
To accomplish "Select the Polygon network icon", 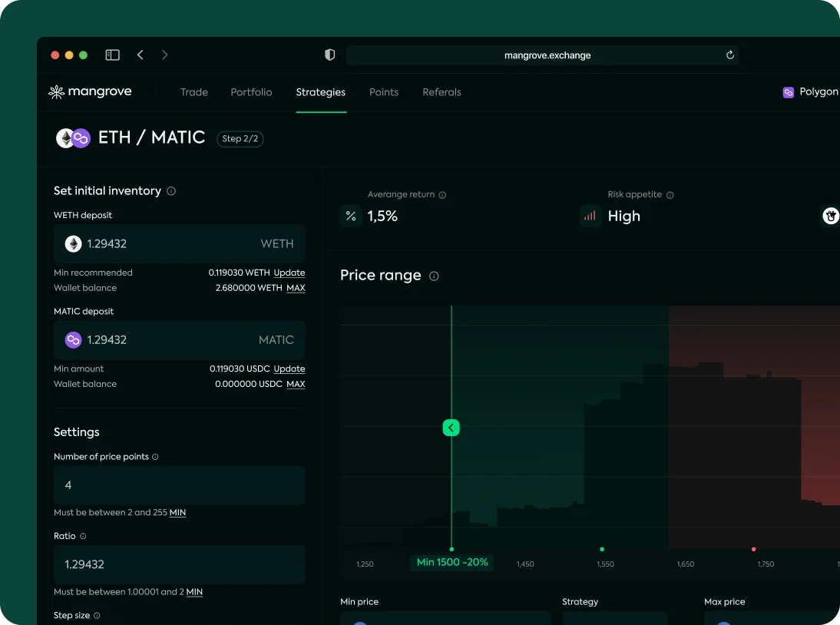I will [x=789, y=91].
